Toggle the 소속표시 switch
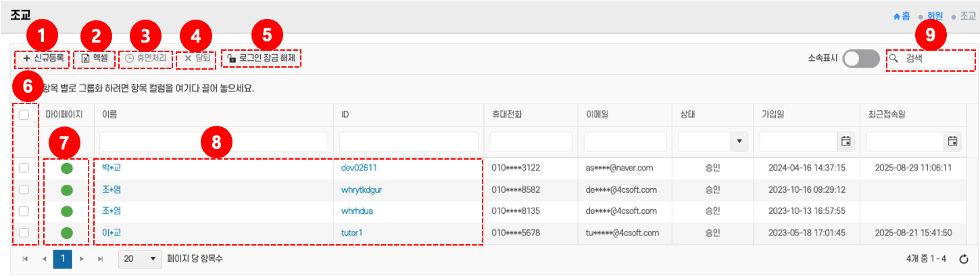The height and width of the screenshot is (276, 980). [x=860, y=59]
